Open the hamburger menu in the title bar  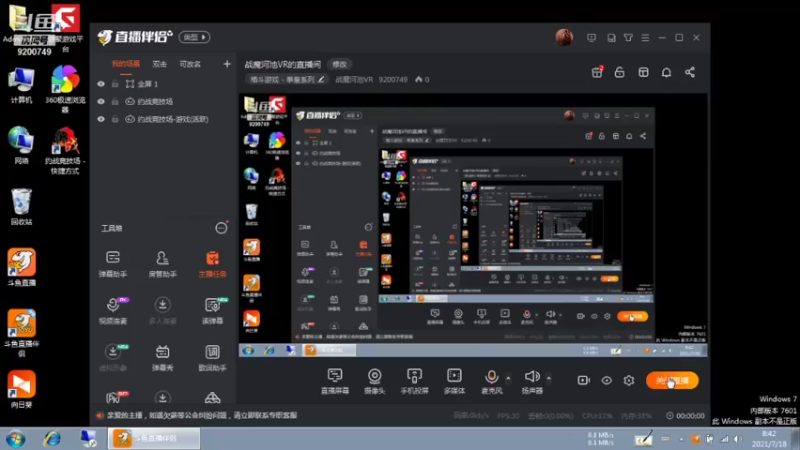pos(645,38)
